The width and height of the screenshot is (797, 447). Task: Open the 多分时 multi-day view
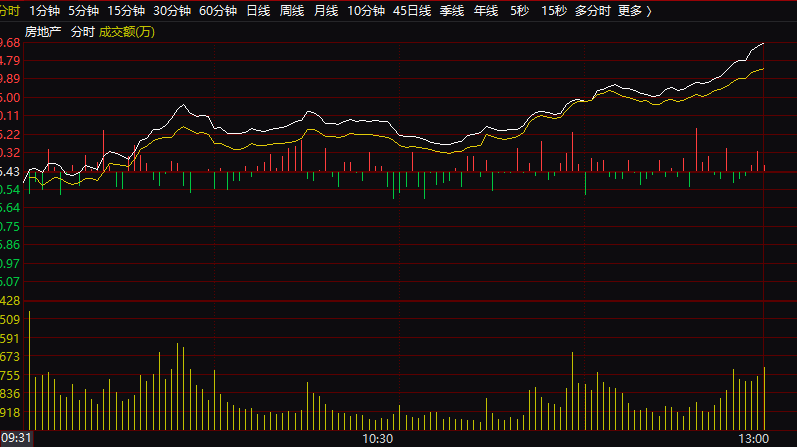coord(593,11)
